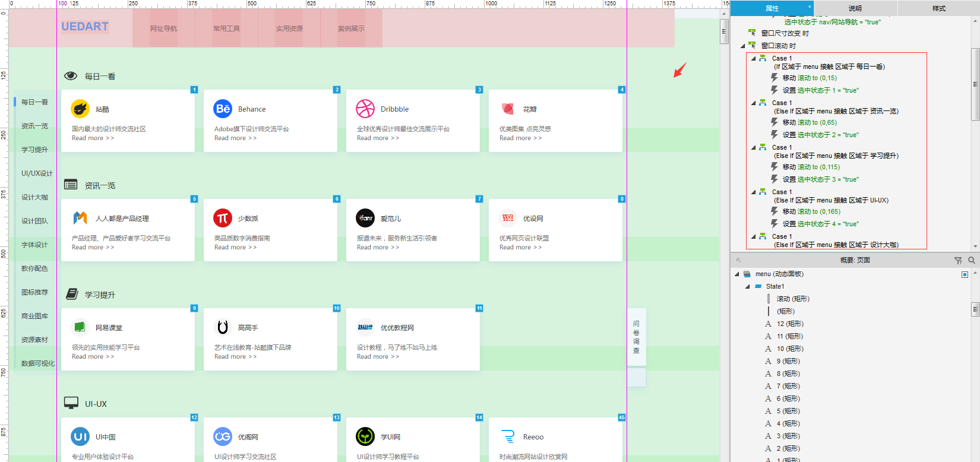Click the eye icon beside 每日一看
The height and width of the screenshot is (462, 980).
71,76
